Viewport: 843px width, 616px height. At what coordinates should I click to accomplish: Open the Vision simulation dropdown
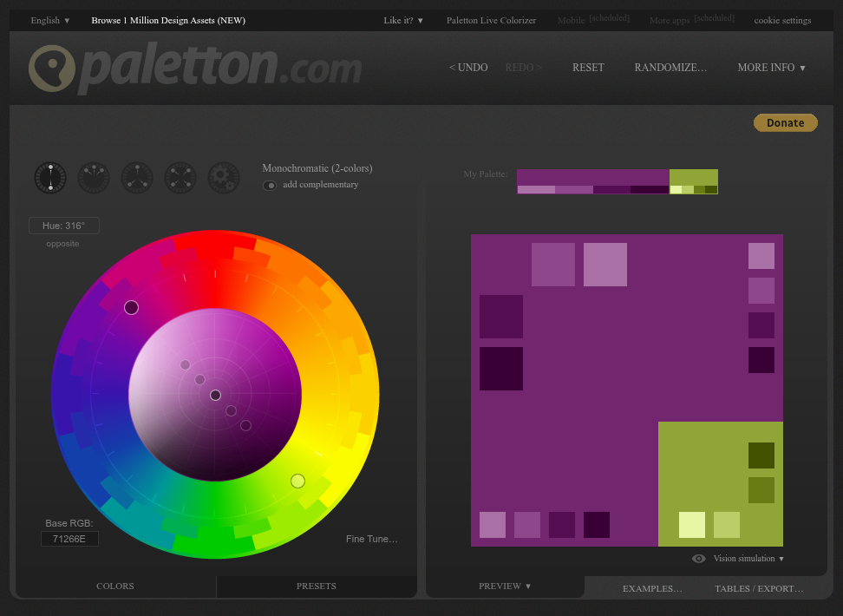coord(748,559)
